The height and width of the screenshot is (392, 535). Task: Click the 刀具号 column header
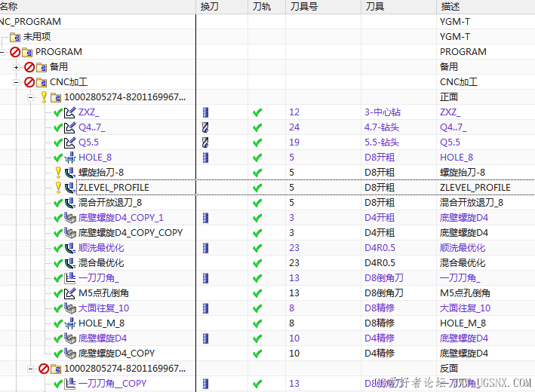(x=324, y=7)
